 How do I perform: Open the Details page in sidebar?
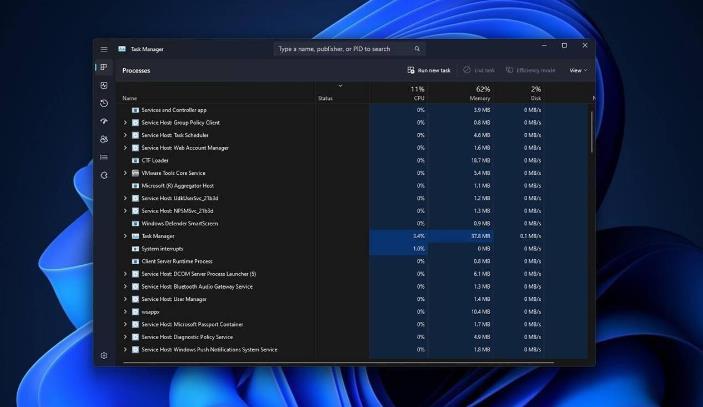click(x=103, y=157)
